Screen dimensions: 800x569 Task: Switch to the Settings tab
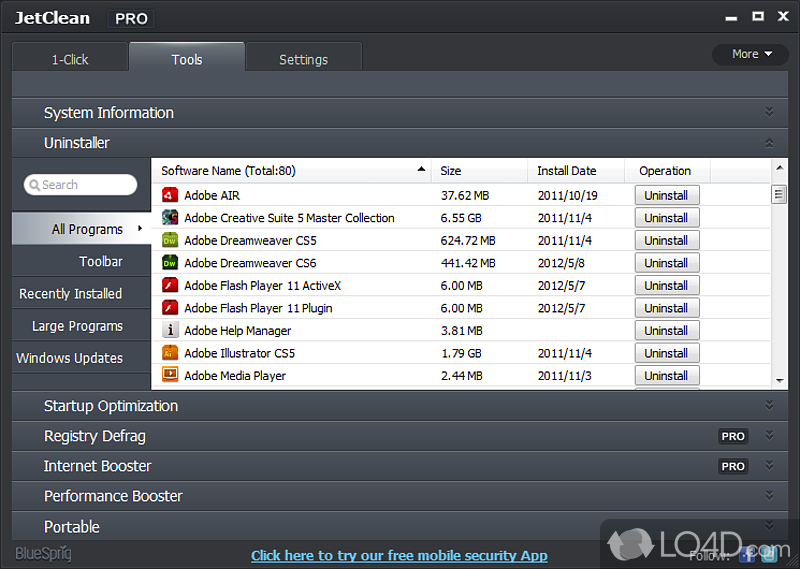(x=303, y=59)
